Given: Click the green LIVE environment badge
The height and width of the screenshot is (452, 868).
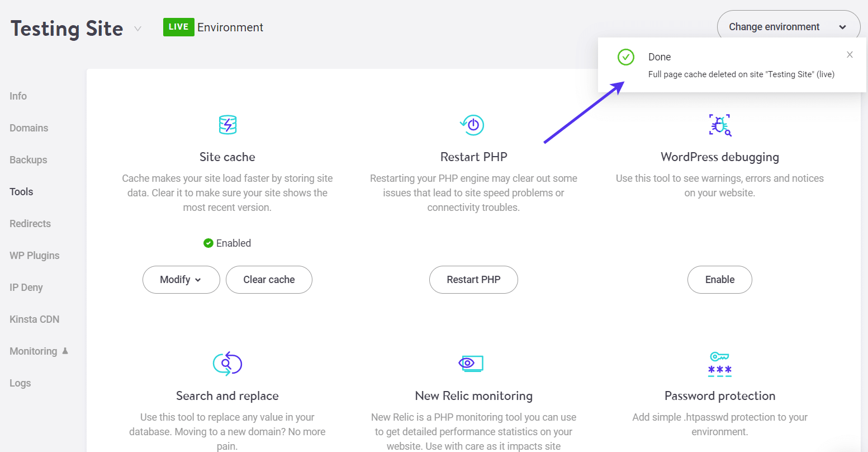Looking at the screenshot, I should 178,26.
